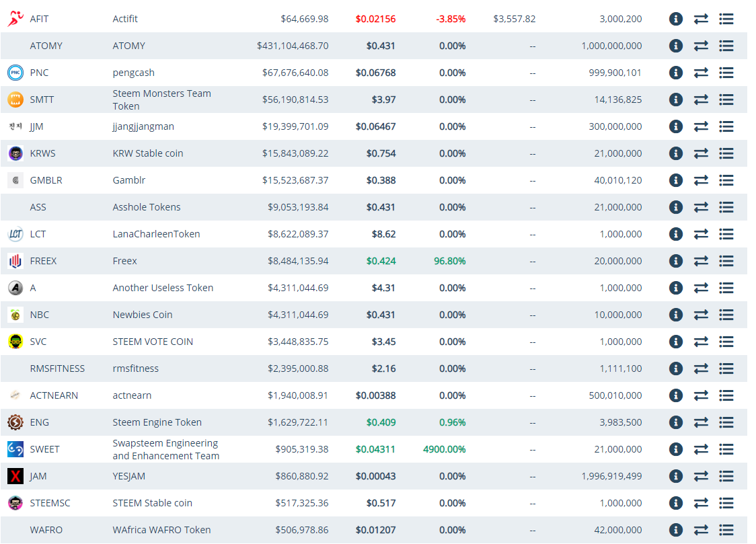Click the FREEX 96.80% change value
756x544 pixels.
(x=449, y=261)
